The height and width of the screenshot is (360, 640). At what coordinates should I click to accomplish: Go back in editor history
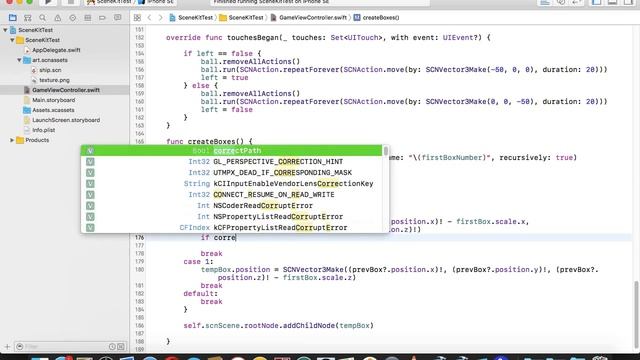[149, 18]
